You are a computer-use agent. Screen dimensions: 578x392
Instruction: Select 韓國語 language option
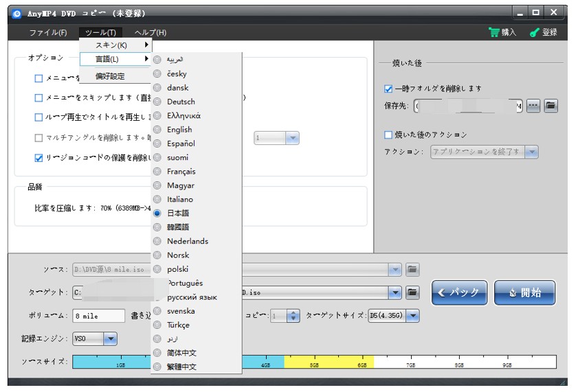pos(196,227)
